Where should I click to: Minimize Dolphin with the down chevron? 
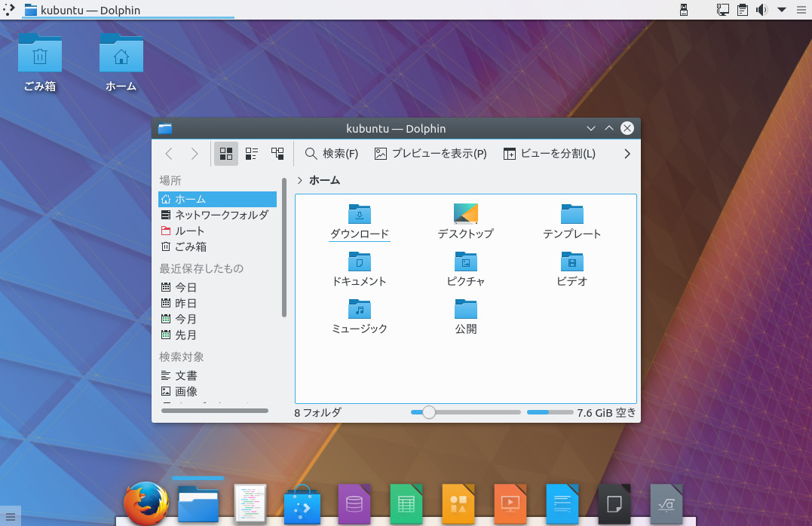click(591, 128)
